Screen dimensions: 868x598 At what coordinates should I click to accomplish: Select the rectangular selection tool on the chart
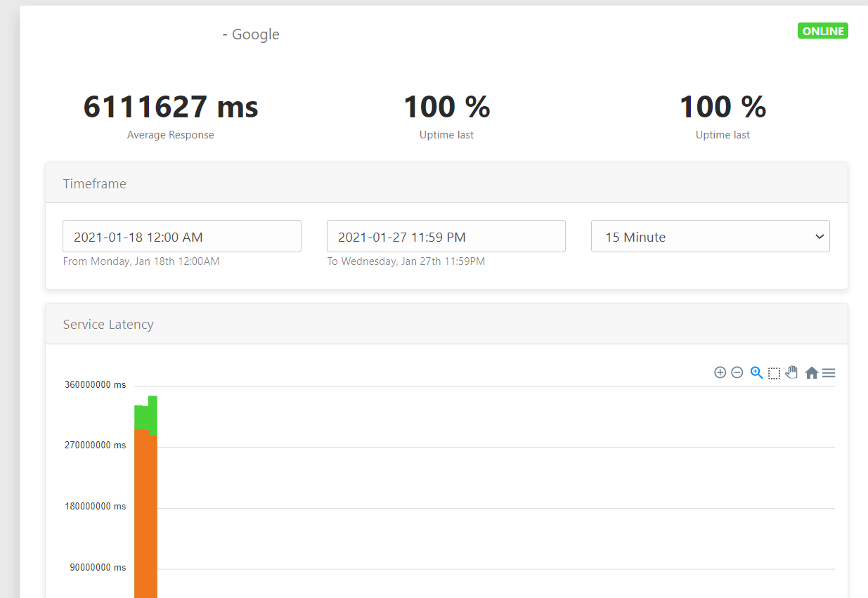[x=774, y=372]
